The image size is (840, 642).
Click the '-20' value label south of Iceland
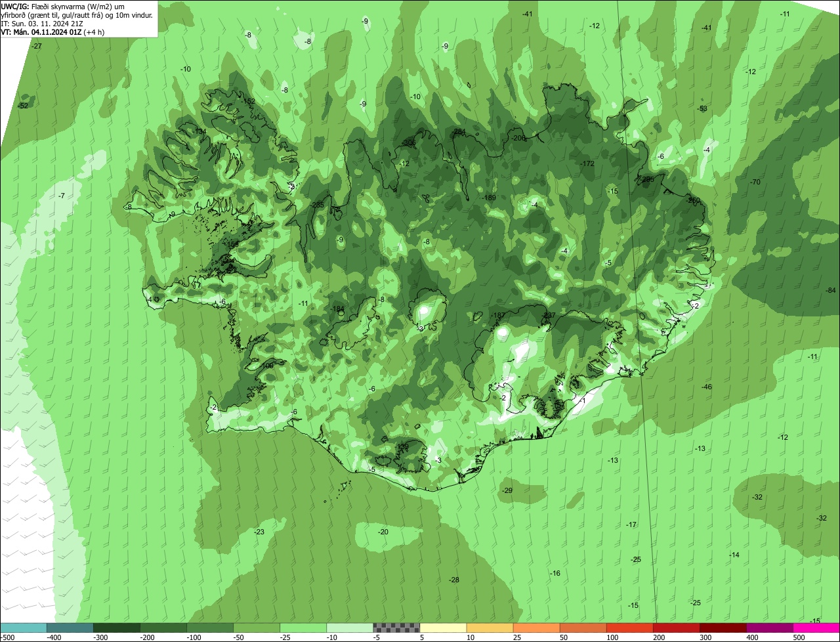click(x=383, y=532)
